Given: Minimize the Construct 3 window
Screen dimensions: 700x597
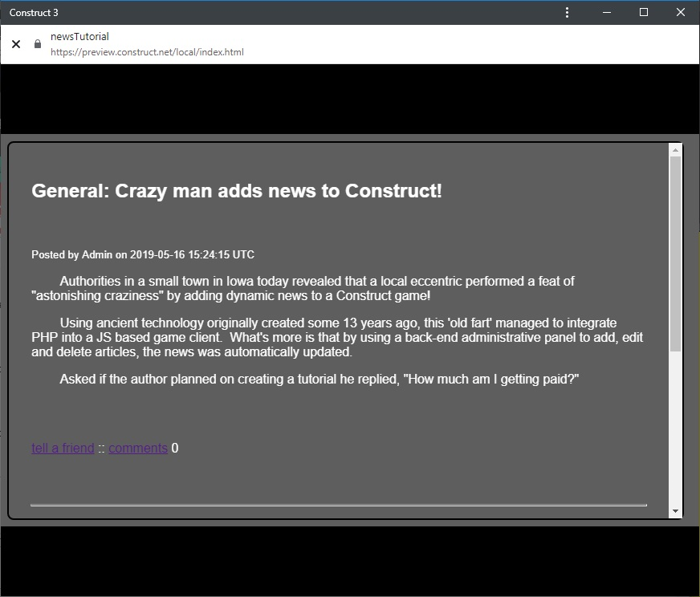Looking at the screenshot, I should click(606, 13).
